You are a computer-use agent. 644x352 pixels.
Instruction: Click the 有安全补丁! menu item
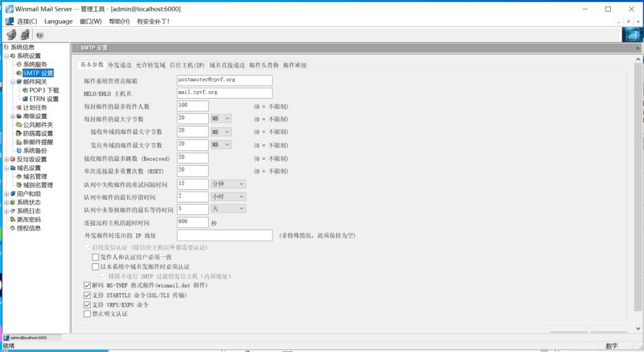153,21
